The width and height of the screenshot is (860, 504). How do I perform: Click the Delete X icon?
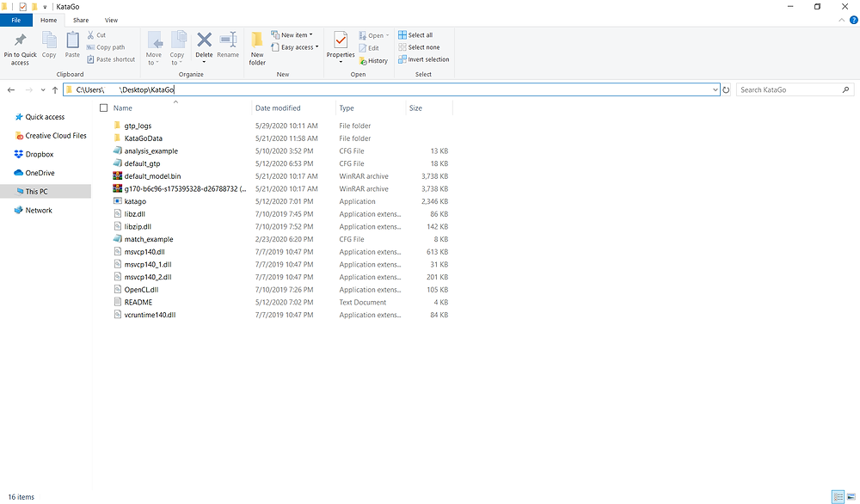[x=204, y=40]
